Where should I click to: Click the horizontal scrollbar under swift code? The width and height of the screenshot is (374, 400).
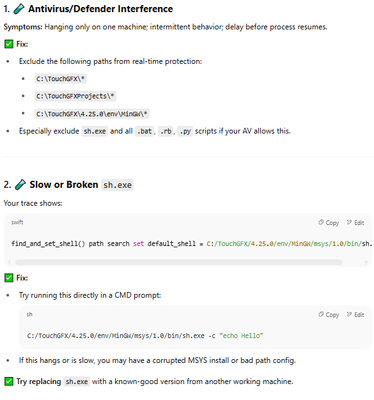179,262
